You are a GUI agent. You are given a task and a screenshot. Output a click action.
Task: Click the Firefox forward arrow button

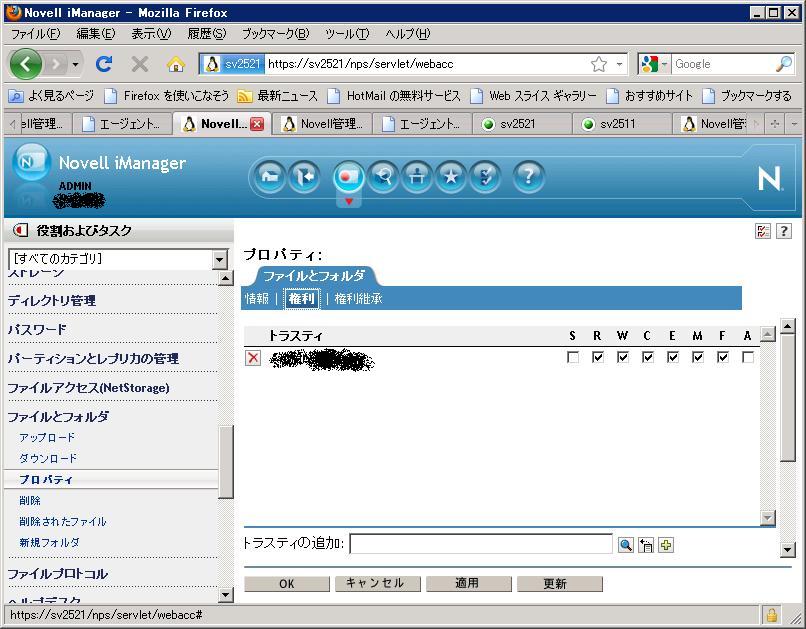pos(56,64)
